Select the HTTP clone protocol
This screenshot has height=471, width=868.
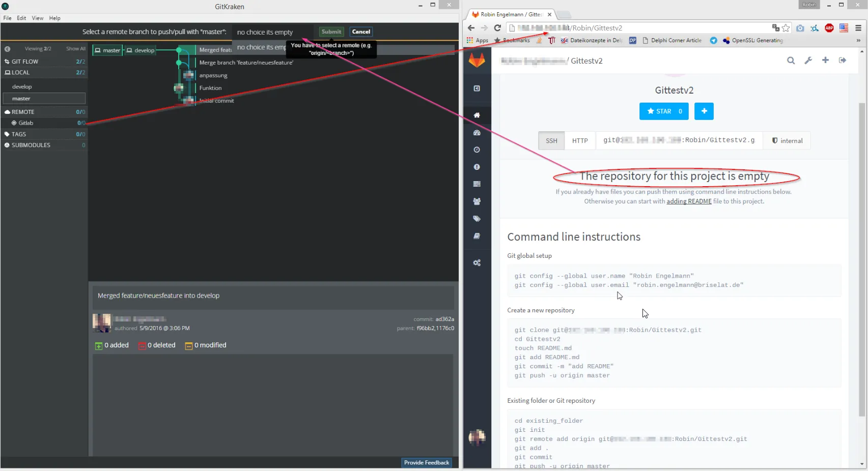[x=580, y=141]
